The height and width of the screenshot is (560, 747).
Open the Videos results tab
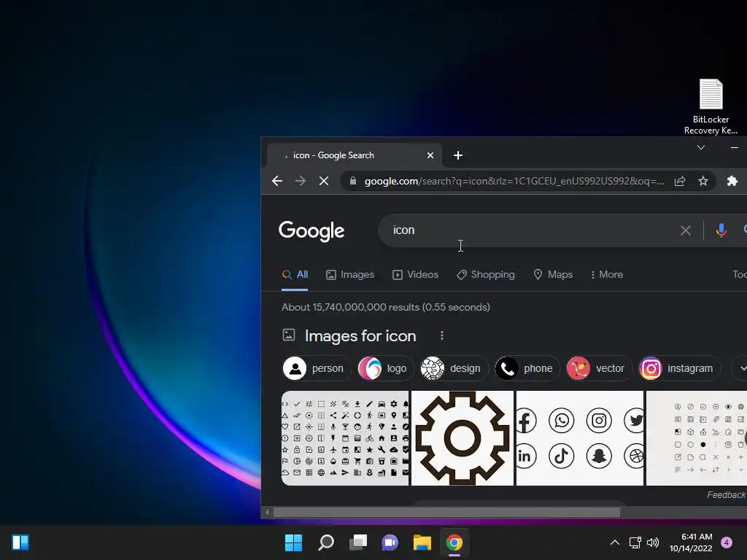(x=415, y=275)
